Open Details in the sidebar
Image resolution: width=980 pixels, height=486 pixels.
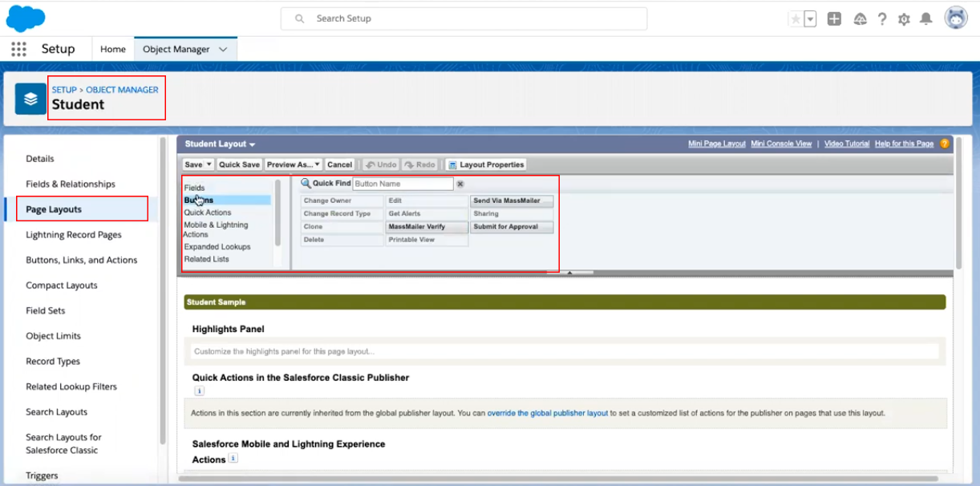coord(40,159)
